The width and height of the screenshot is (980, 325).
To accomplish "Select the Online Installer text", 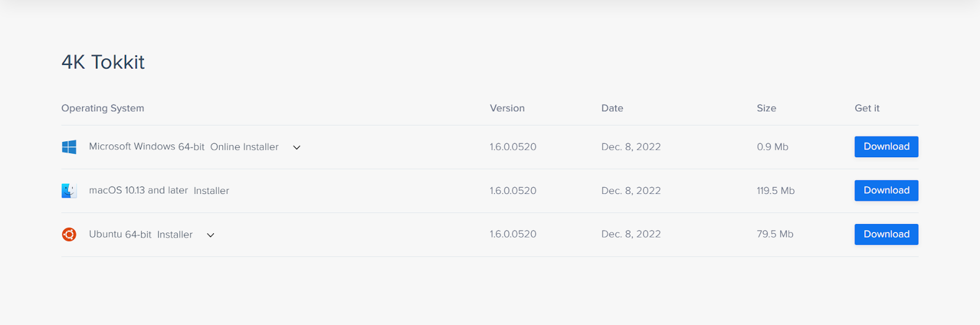I will [x=244, y=147].
